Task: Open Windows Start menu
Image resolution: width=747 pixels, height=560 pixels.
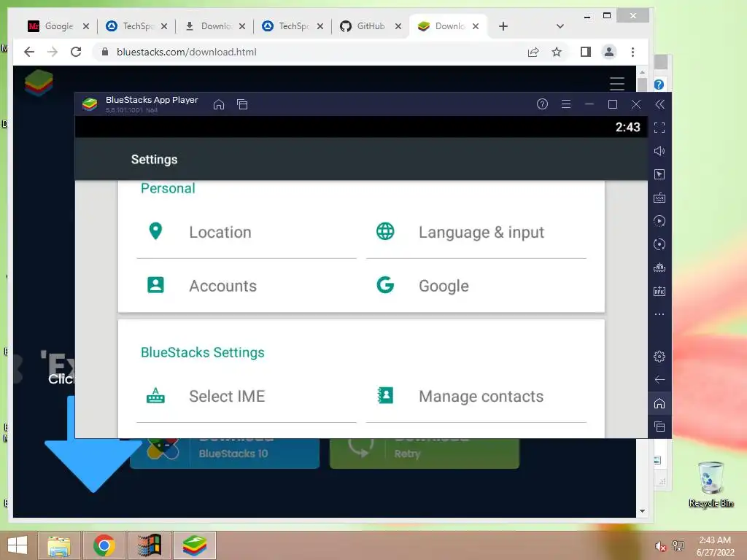Action: 18,545
